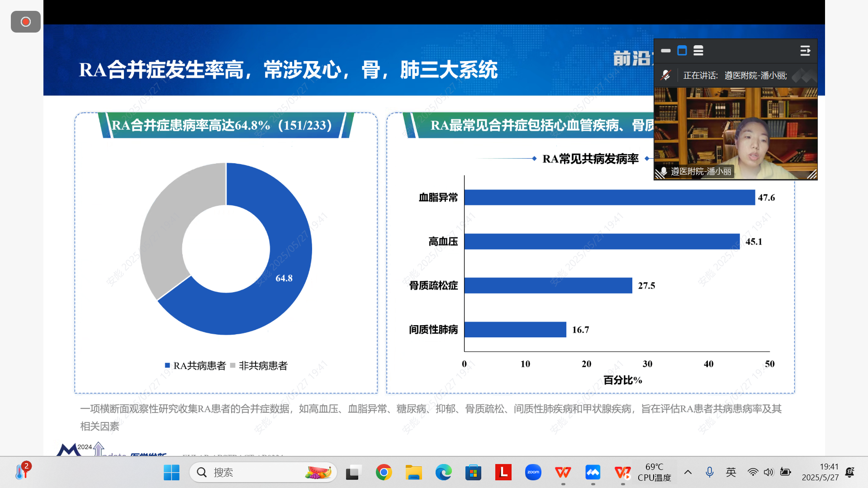Switch to the Zoom app in the taskbar
Viewport: 868px width, 488px height.
[x=533, y=473]
